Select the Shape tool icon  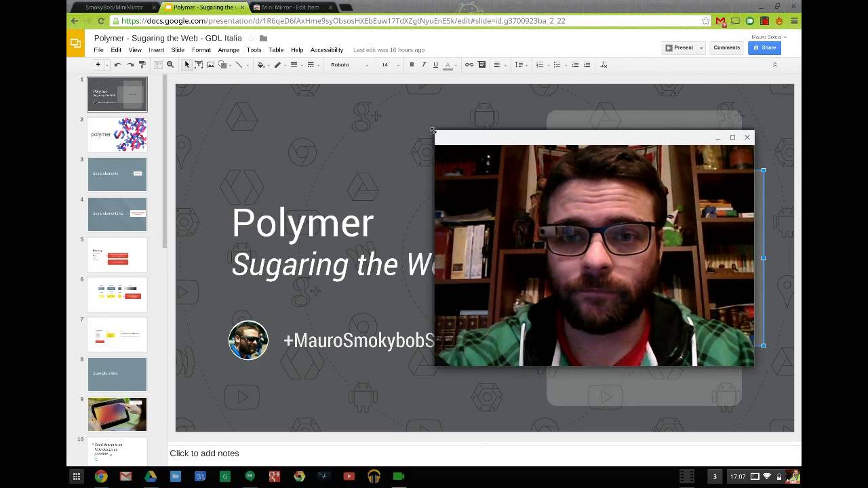[223, 65]
